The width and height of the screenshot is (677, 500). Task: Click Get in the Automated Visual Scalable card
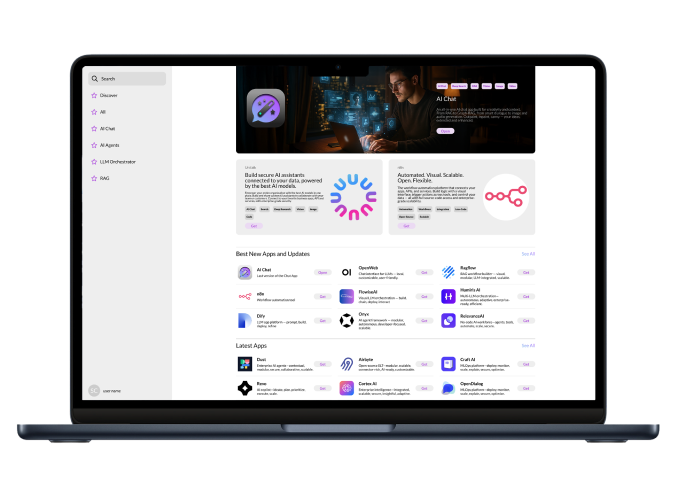tap(406, 226)
